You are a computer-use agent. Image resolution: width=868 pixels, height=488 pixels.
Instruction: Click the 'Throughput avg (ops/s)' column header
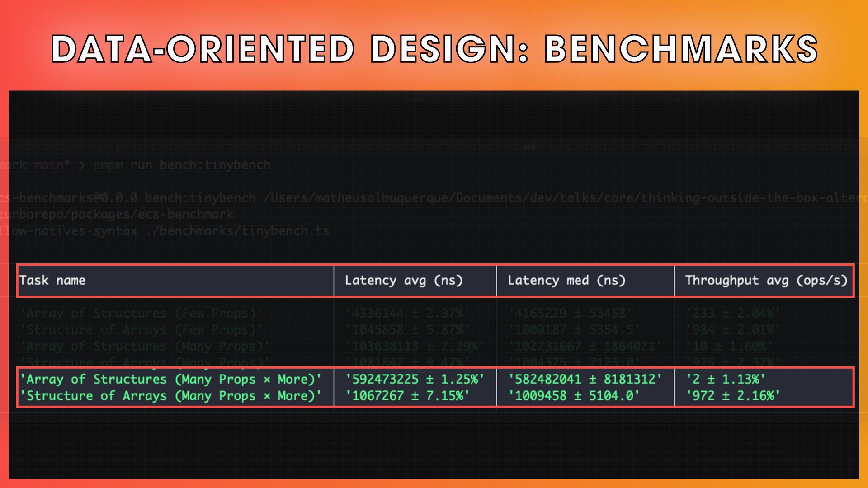766,281
